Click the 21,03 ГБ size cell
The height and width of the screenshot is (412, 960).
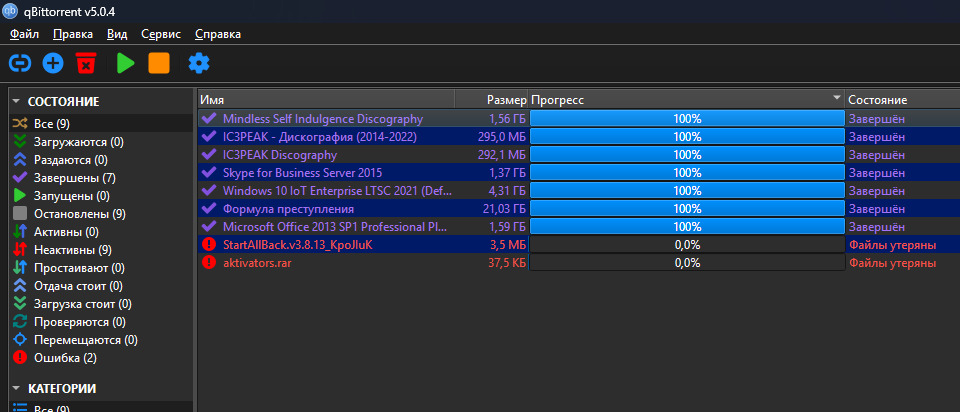pyautogui.click(x=504, y=209)
